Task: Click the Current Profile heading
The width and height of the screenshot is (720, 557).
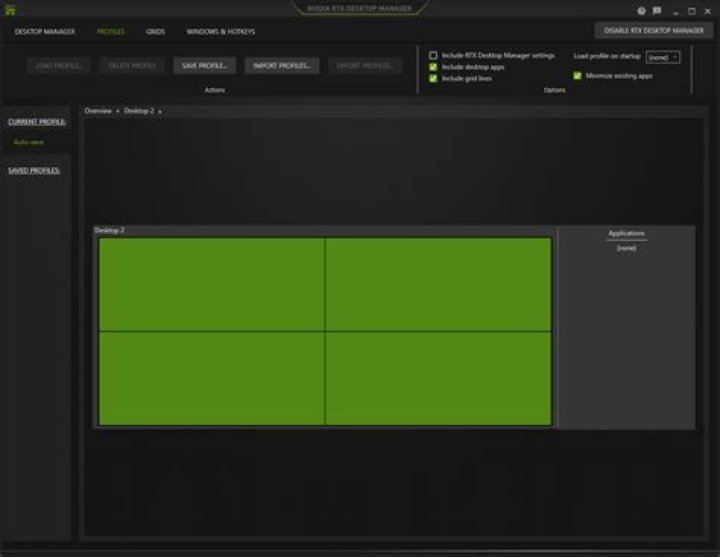Action: (37, 122)
